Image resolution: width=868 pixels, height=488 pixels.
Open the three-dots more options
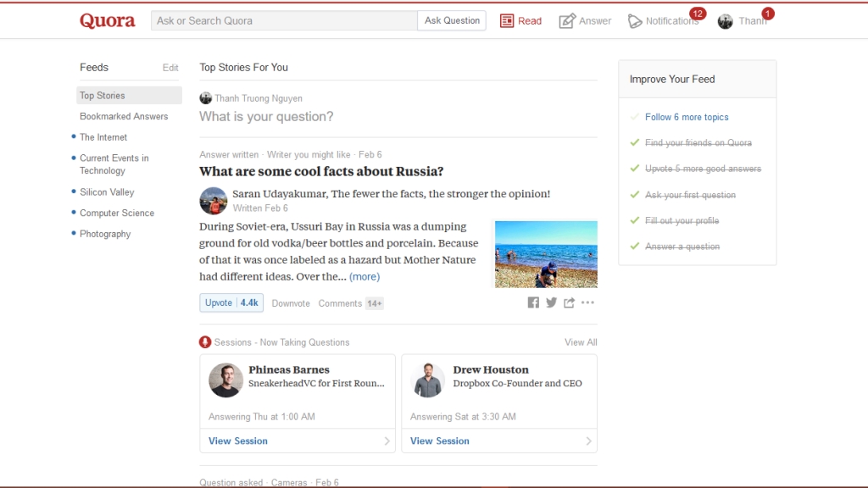588,302
